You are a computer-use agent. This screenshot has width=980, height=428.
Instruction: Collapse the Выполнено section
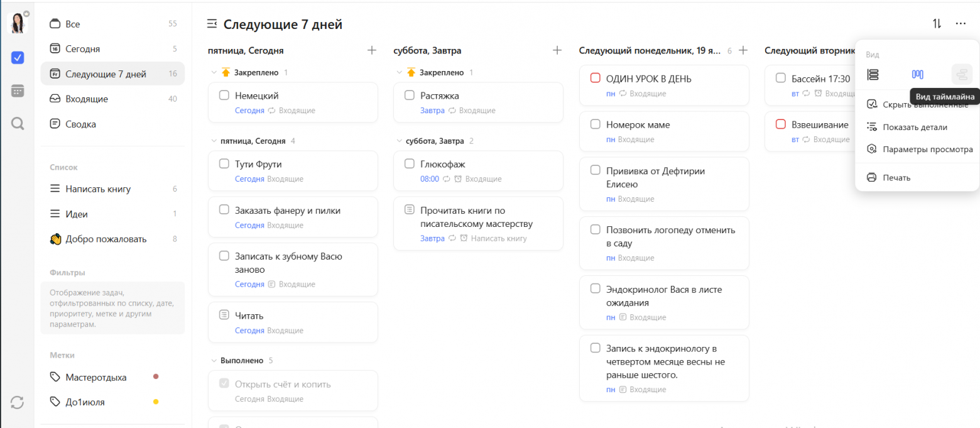[214, 361]
